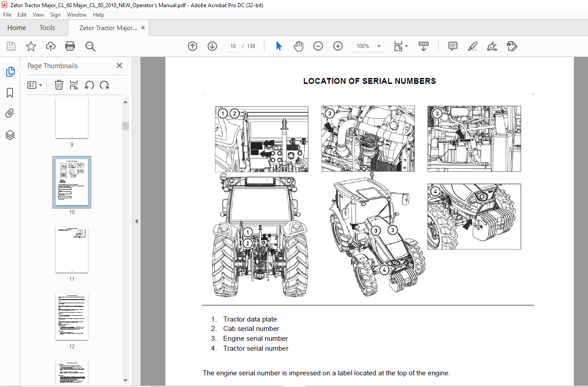The image size is (588, 387).
Task: Open thumbnail options dropdown menu
Action: coord(35,85)
